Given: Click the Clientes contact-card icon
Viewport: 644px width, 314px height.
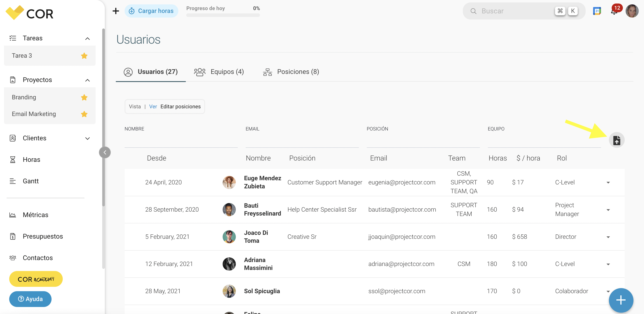Looking at the screenshot, I should (x=13, y=138).
